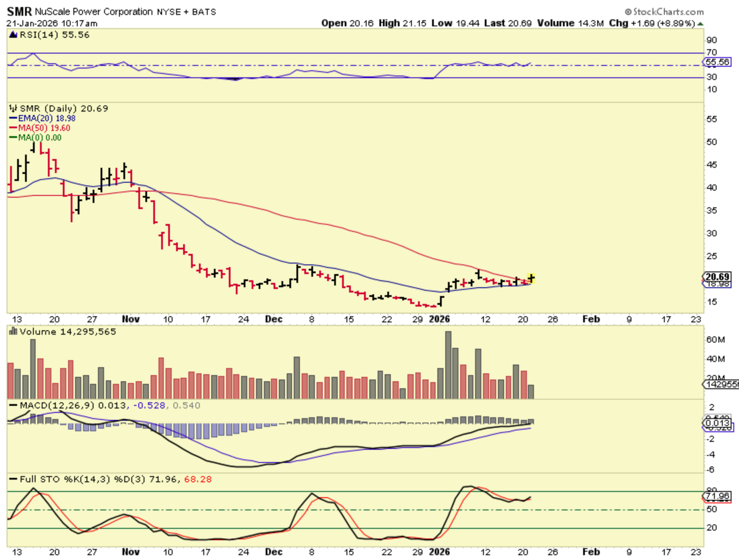Image resolution: width=739 pixels, height=560 pixels.
Task: Click the black line swatch before Full STO
Action: click(13, 479)
